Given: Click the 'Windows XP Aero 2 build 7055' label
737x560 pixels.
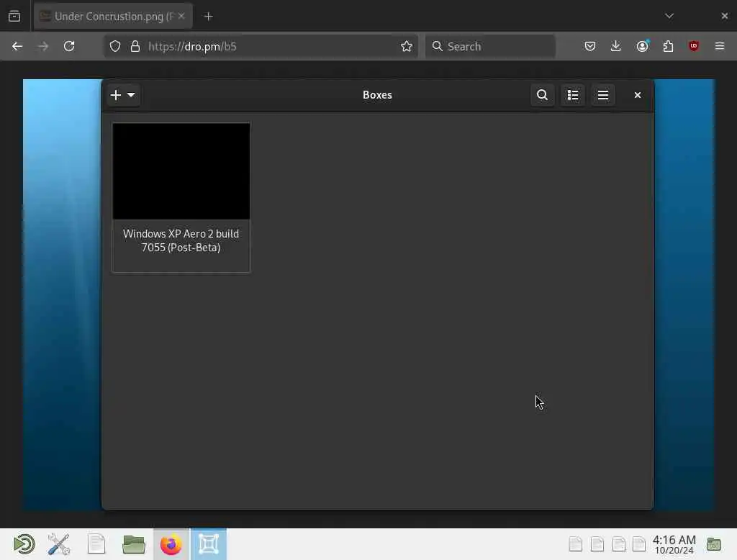Looking at the screenshot, I should 181,240.
